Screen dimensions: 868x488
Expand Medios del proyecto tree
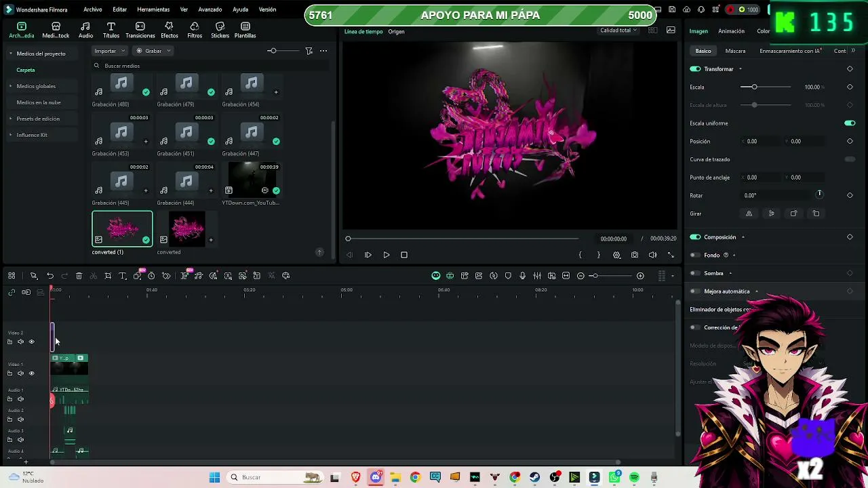[10, 54]
